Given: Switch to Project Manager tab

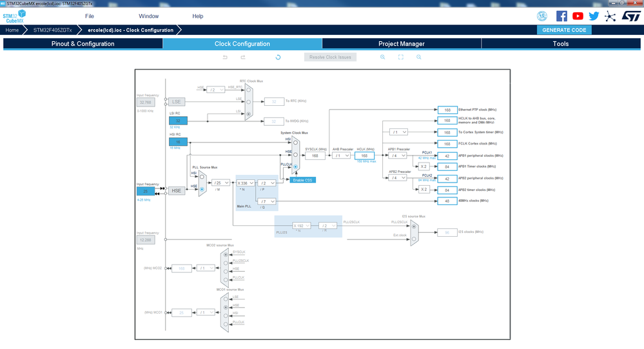Looking at the screenshot, I should (402, 44).
